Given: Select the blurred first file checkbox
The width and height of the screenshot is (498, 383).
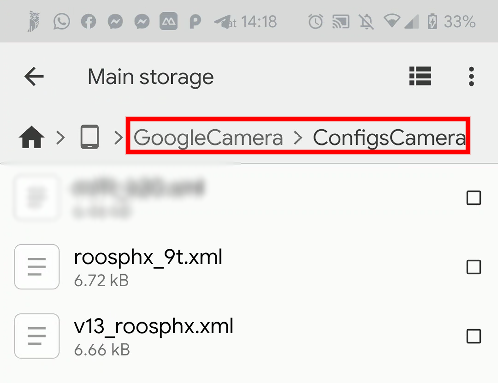Looking at the screenshot, I should click(474, 198).
